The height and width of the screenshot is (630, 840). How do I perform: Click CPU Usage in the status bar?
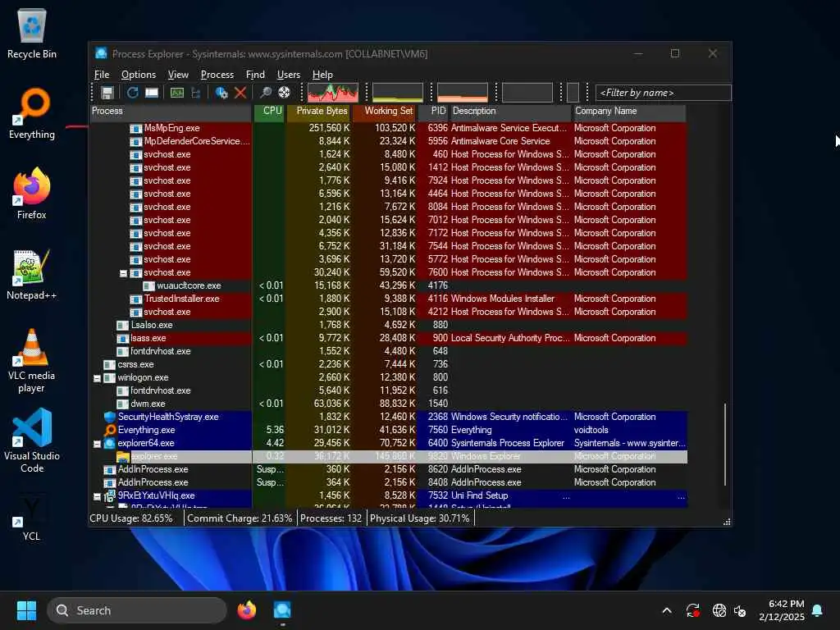131,518
